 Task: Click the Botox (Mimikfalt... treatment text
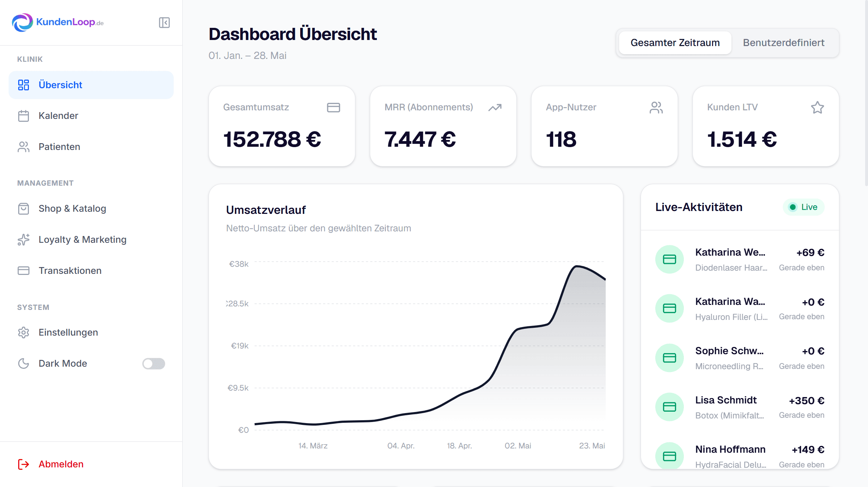click(730, 416)
